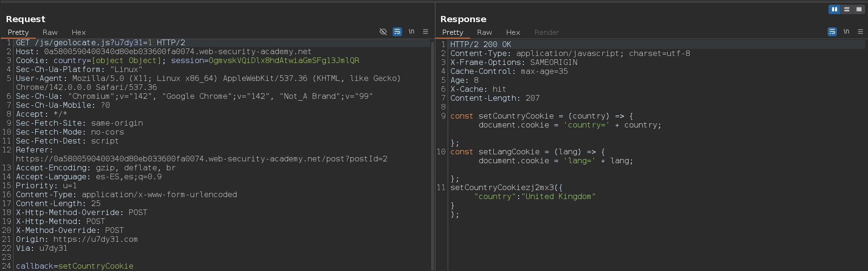Select the Pretty tab in Response
Viewport: 868px width, 271px height.
click(x=452, y=32)
